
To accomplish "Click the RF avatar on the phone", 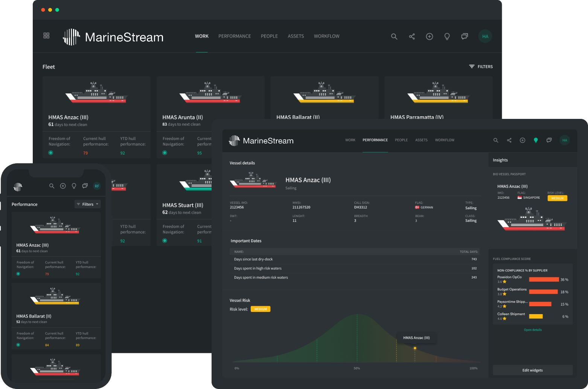I will point(97,186).
